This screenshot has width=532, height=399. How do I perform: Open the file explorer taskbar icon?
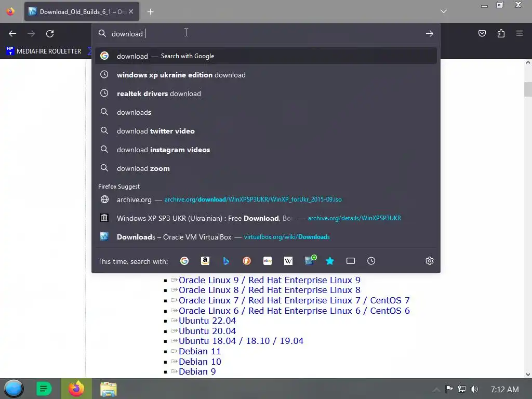point(109,389)
